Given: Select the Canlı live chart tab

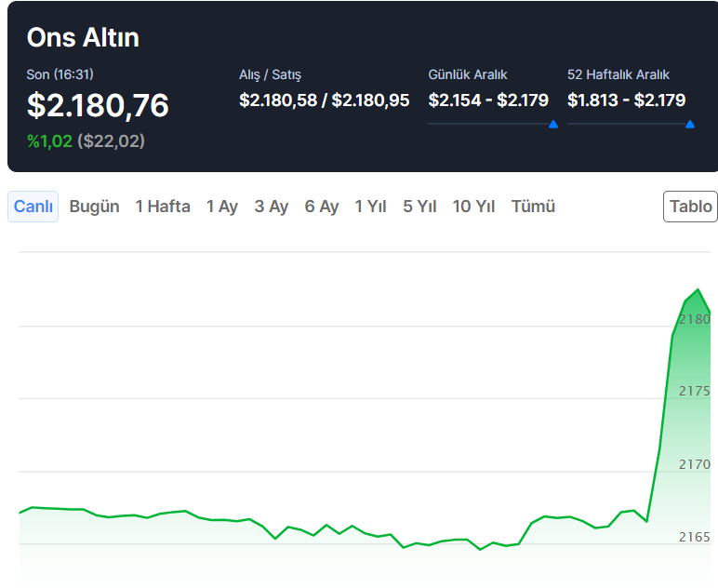Looking at the screenshot, I should point(33,207).
